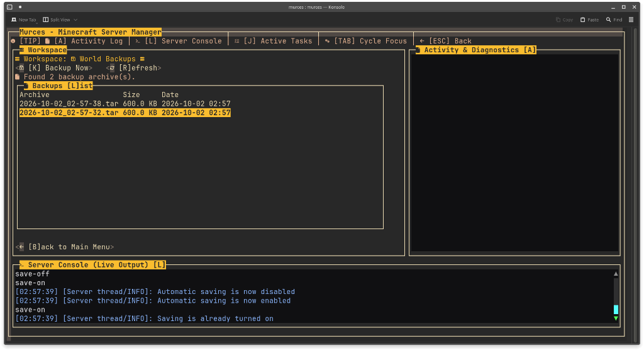
Task: Click the Archive column header
Action: pyautogui.click(x=35, y=94)
